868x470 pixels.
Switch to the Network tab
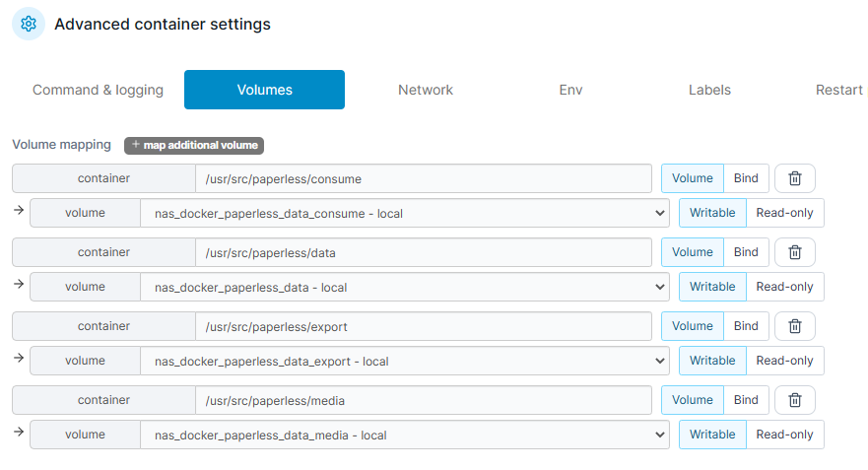coord(426,90)
